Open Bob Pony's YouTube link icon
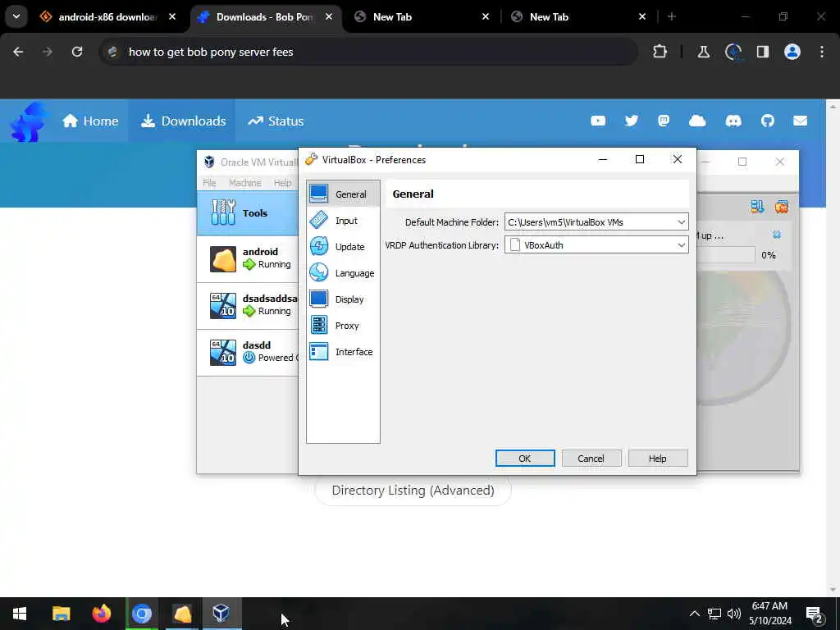 tap(598, 121)
